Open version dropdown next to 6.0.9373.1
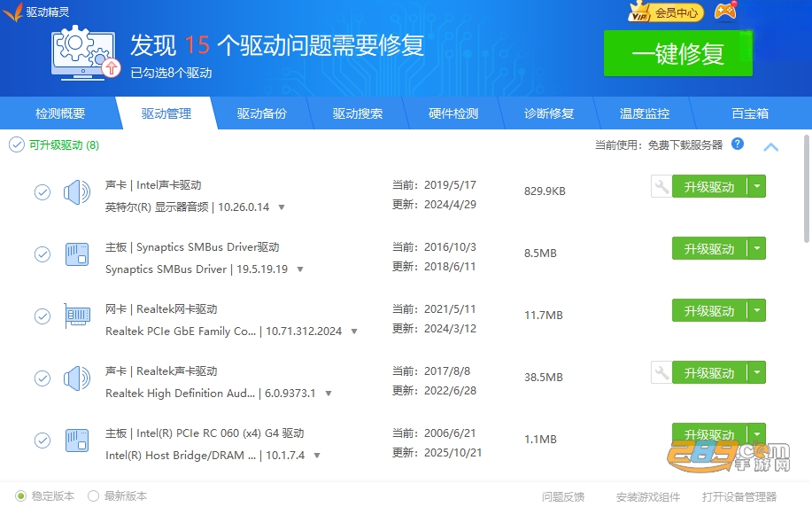 [x=329, y=394]
